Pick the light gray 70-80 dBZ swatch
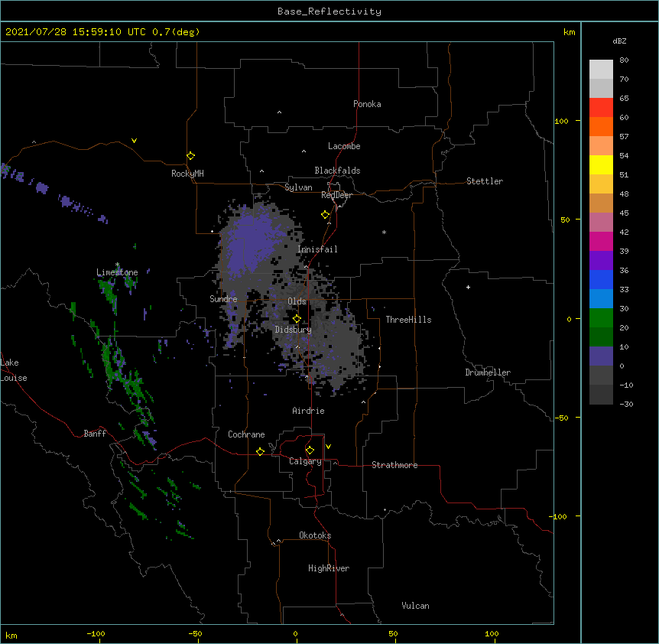 tap(601, 70)
